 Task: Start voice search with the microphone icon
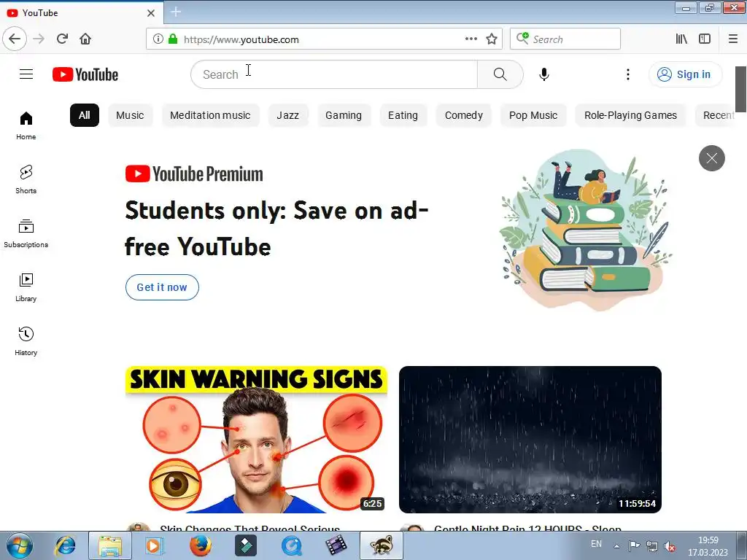click(543, 74)
